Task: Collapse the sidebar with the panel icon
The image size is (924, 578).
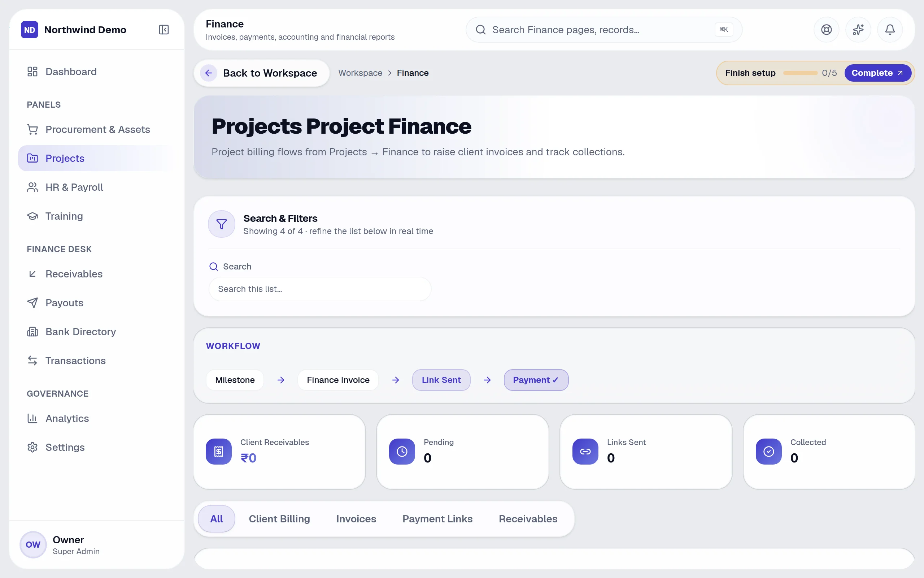Action: (x=164, y=29)
